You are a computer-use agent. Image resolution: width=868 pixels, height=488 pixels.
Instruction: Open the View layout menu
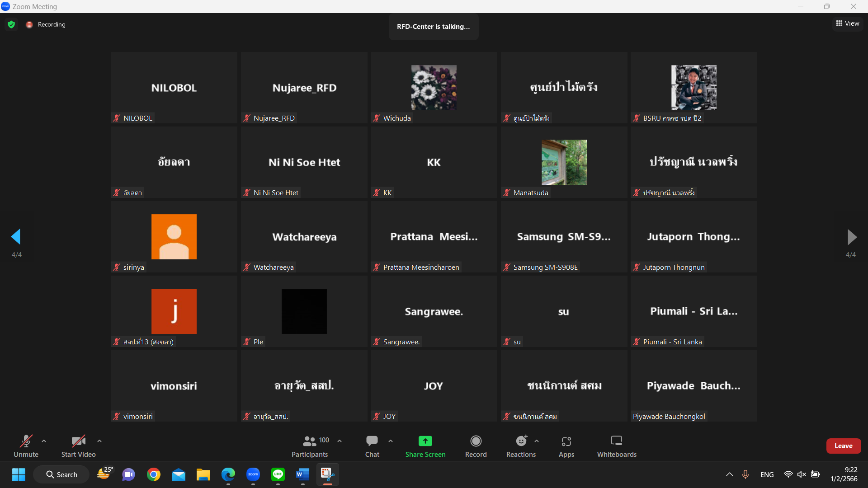[848, 23]
